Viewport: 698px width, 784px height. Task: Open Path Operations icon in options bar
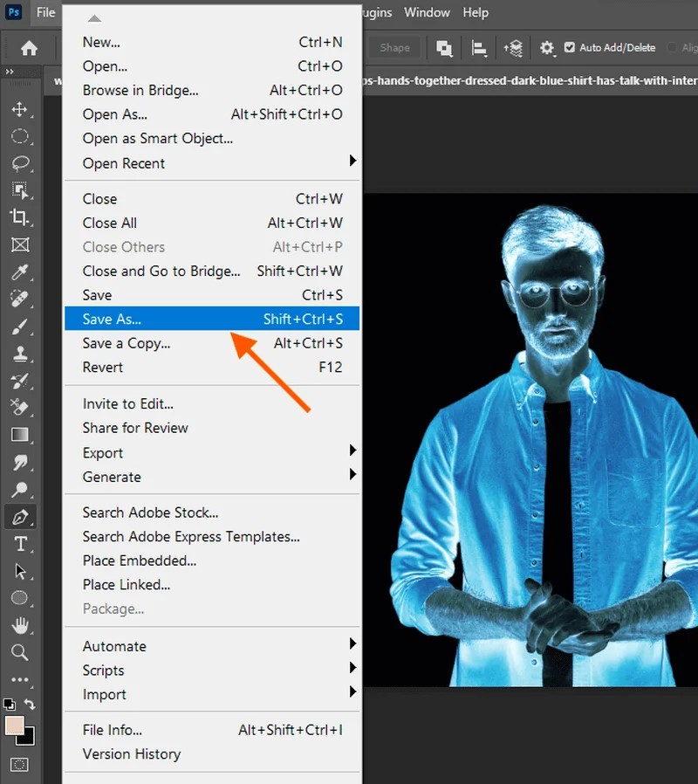[x=444, y=48]
